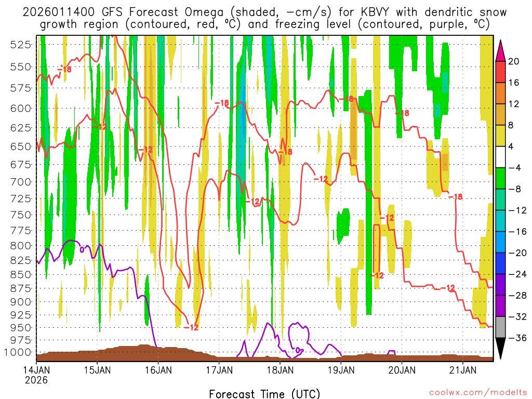Screen dimensions: 532x399
Task: Click the 800 pressure level label
Action: tap(21, 246)
